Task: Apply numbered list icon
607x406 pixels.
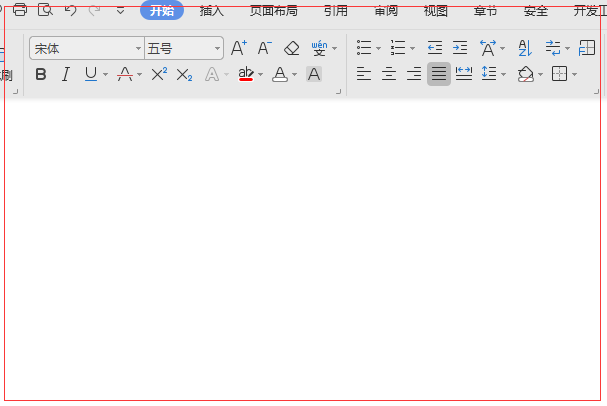Action: point(398,48)
